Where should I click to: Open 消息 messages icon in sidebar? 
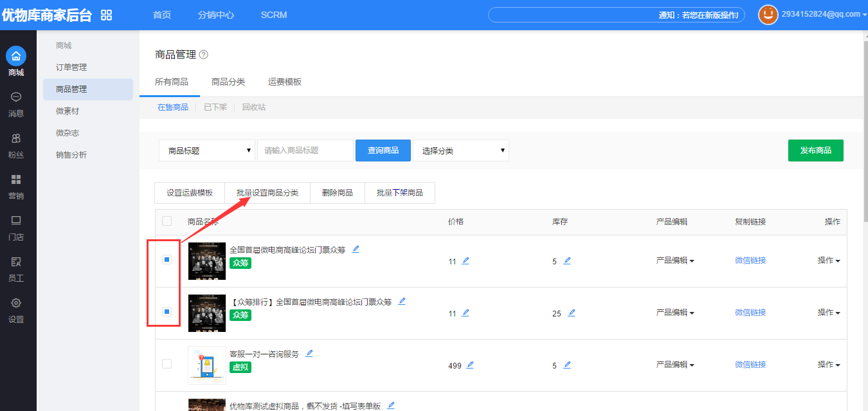16,98
